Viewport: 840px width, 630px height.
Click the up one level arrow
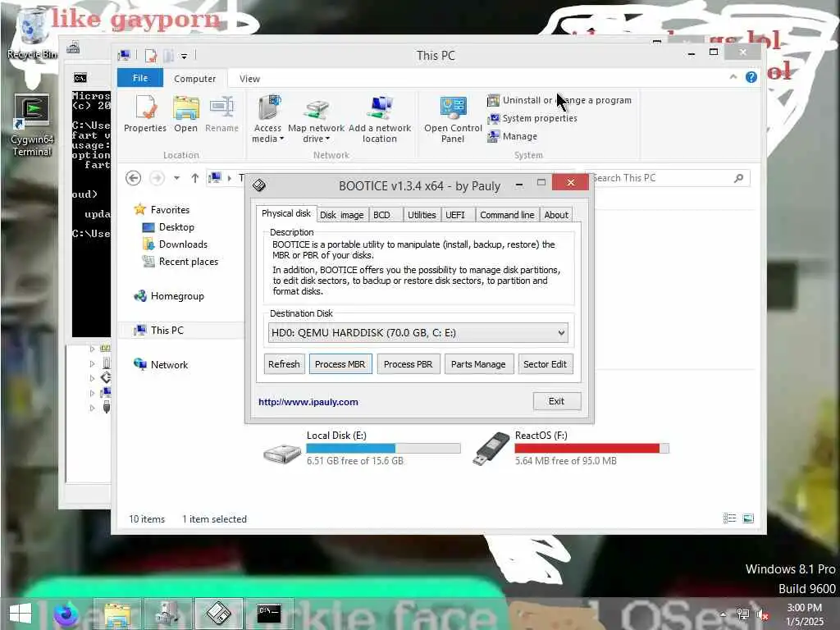point(195,178)
